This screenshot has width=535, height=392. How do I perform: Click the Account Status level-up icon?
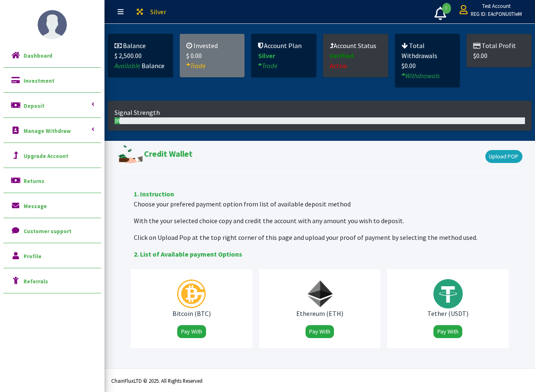point(331,46)
